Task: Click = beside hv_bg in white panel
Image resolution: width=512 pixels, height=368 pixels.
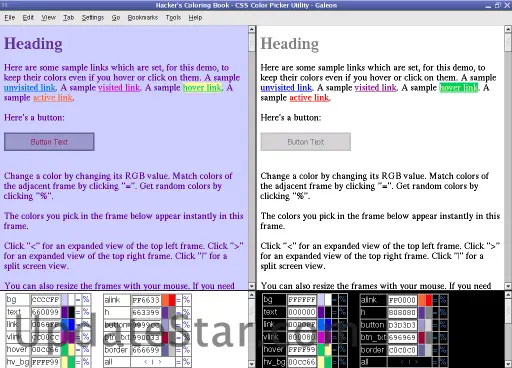Action: pyautogui.click(x=78, y=362)
